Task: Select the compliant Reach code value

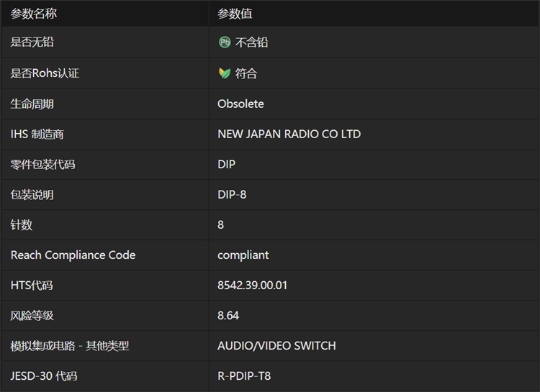Action: click(243, 255)
